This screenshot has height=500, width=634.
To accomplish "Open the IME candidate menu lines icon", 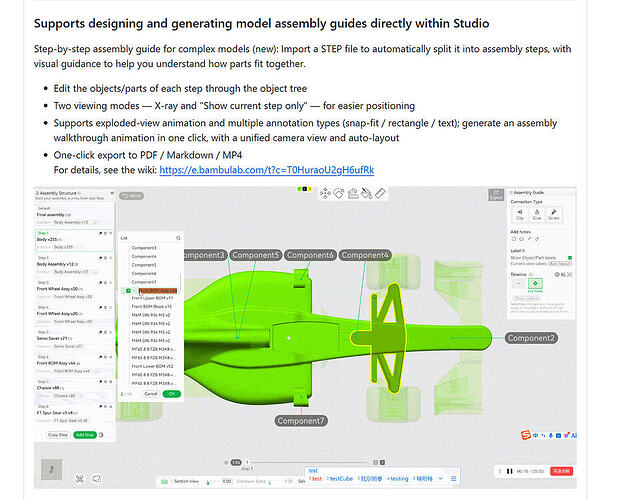I will pos(453,479).
